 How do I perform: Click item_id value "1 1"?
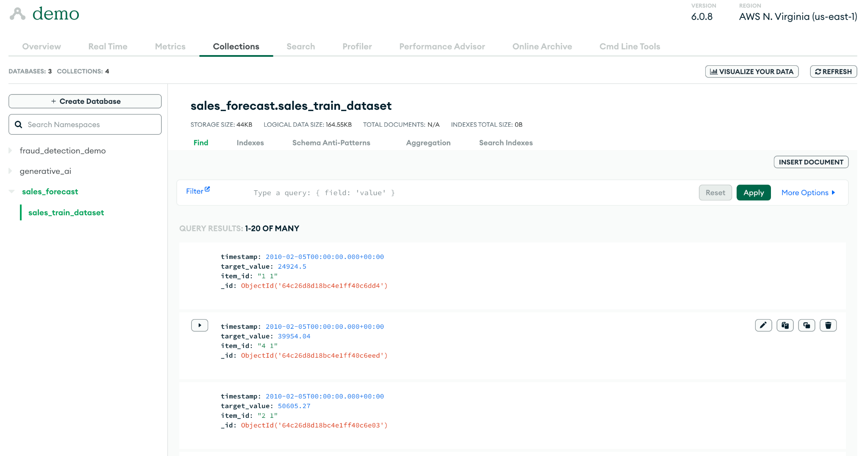267,276
